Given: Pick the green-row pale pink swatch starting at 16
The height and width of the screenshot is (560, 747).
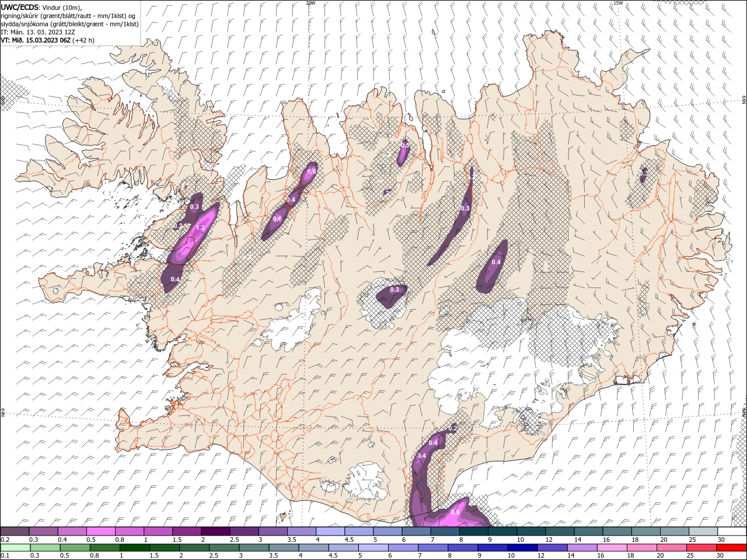Looking at the screenshot, I should pos(612,548).
